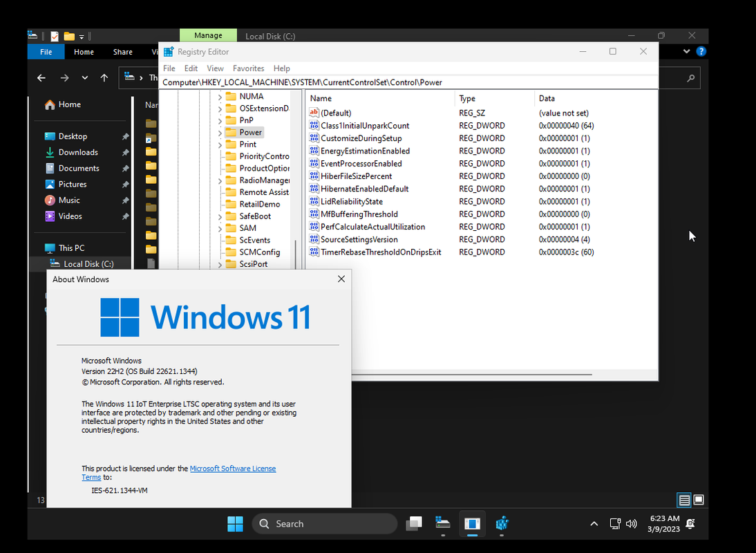
Task: Open Registry Editor View menu
Action: [215, 68]
